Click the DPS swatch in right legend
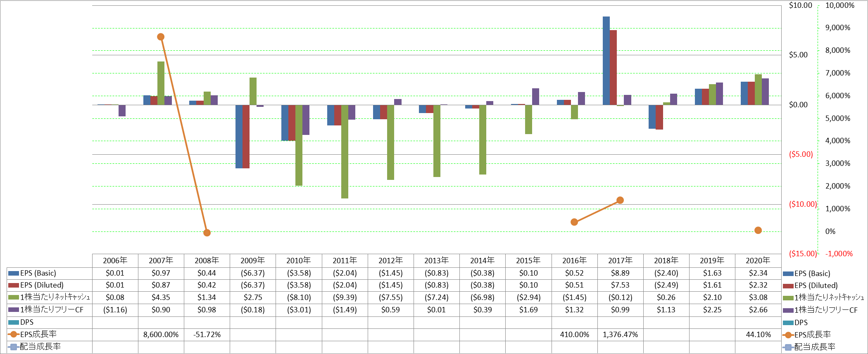Image resolution: width=868 pixels, height=354 pixels. coord(788,323)
